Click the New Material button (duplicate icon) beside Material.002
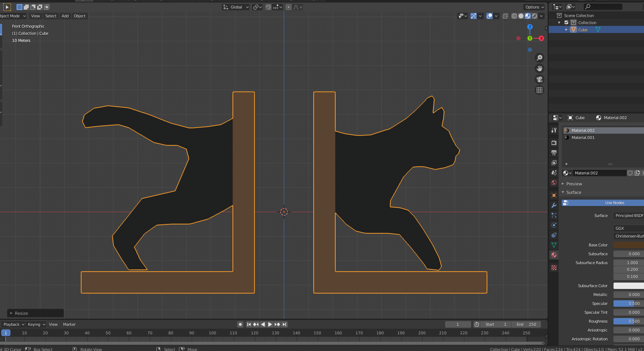This screenshot has height=351, width=644. click(x=637, y=173)
